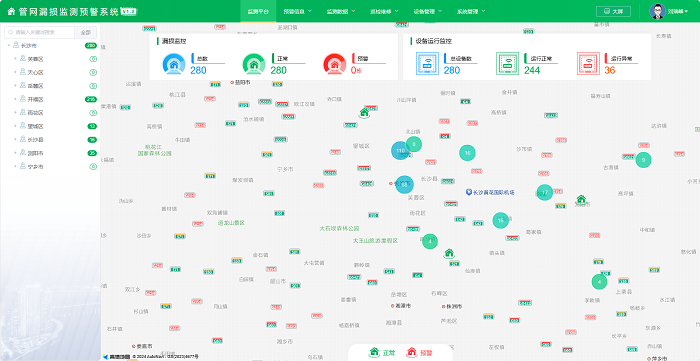Open the 设备管理 dropdown menu

427,11
